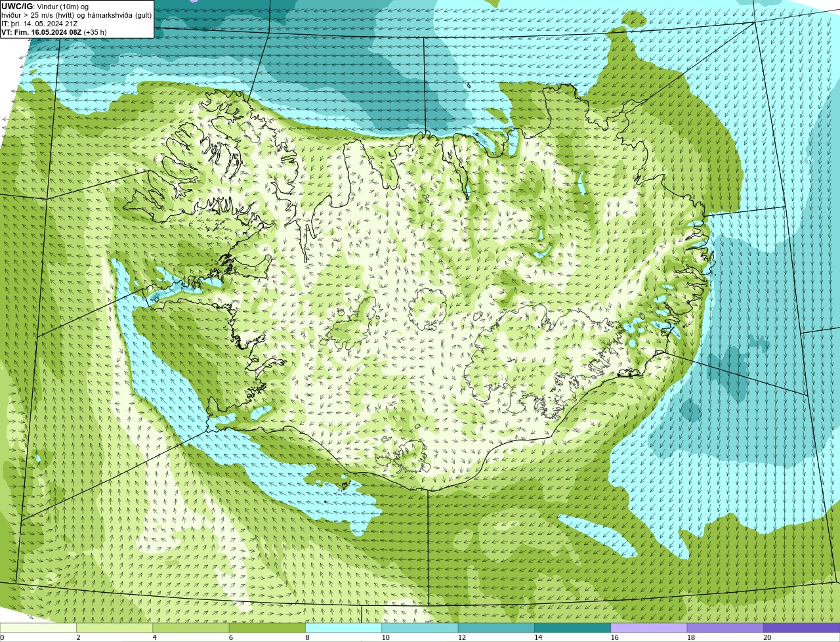Click the medium green 4–6 m/s legend swatch
Image resolution: width=840 pixels, height=642 pixels.
point(191,628)
